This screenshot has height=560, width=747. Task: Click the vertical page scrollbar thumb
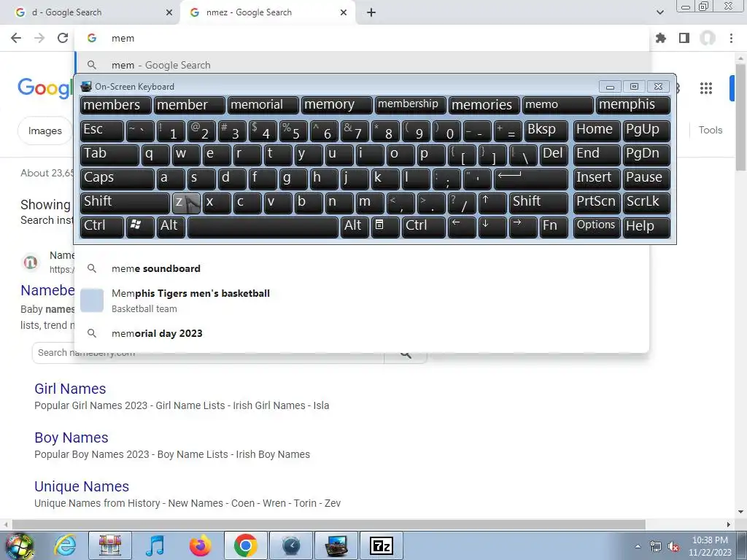point(740,117)
